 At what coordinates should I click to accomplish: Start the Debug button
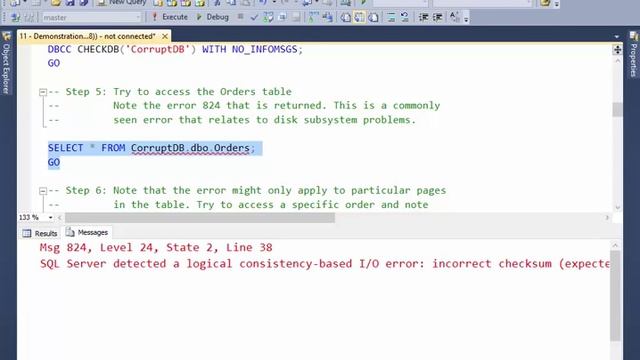pyautogui.click(x=213, y=17)
